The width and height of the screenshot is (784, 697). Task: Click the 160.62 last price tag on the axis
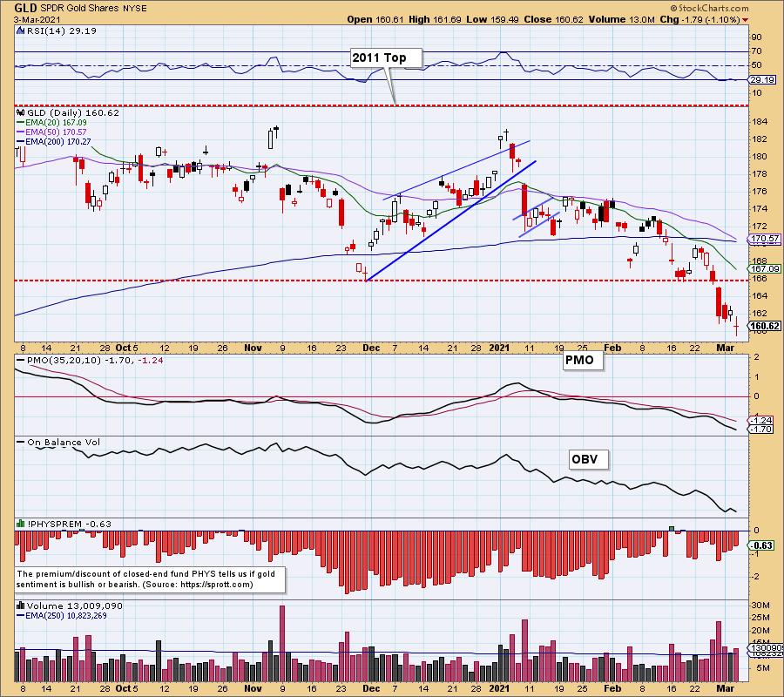[765, 326]
